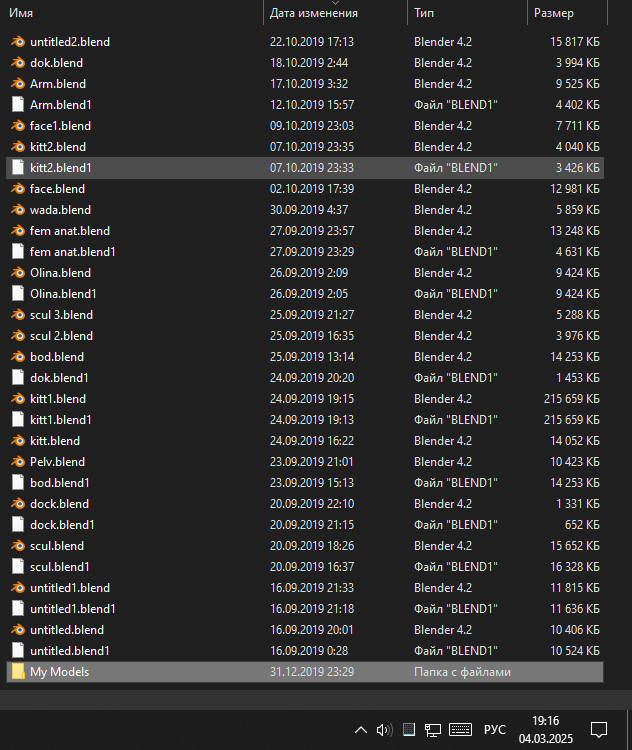The height and width of the screenshot is (750, 632).
Task: Select the file name untitled.blend
Action: point(67,630)
